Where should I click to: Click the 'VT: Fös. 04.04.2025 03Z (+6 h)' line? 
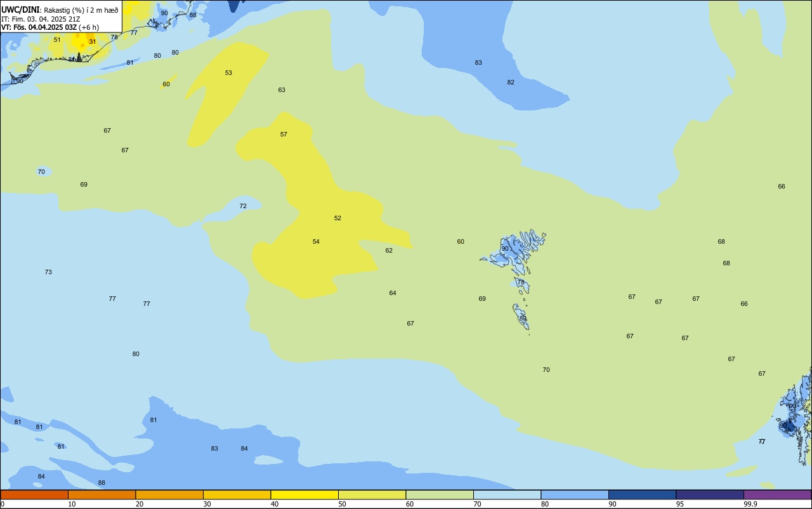[50, 27]
